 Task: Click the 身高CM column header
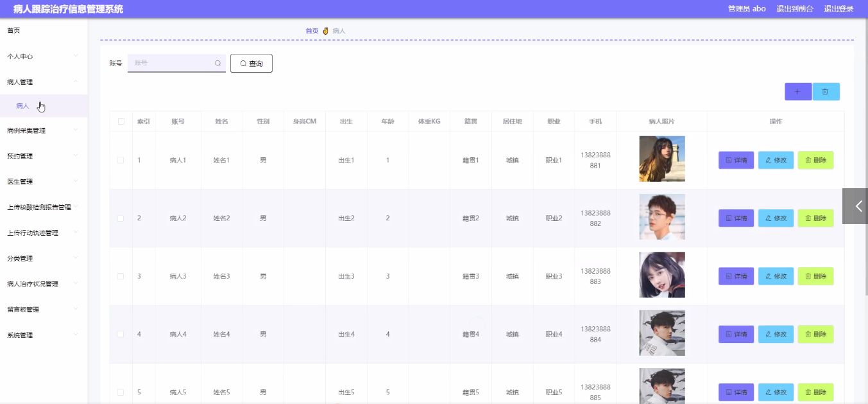click(305, 121)
